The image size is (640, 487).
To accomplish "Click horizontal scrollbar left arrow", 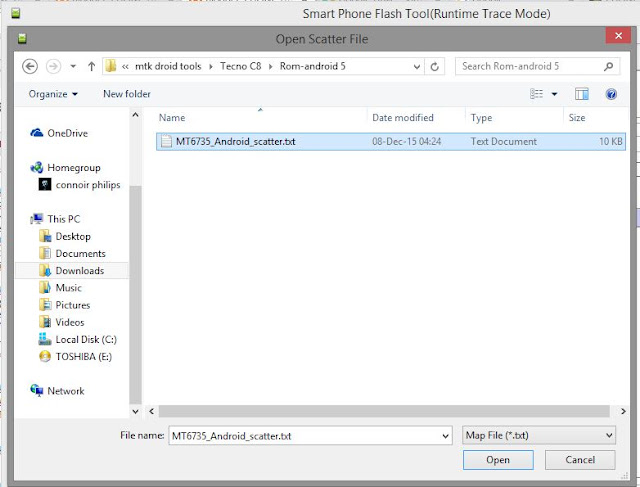I will (151, 411).
